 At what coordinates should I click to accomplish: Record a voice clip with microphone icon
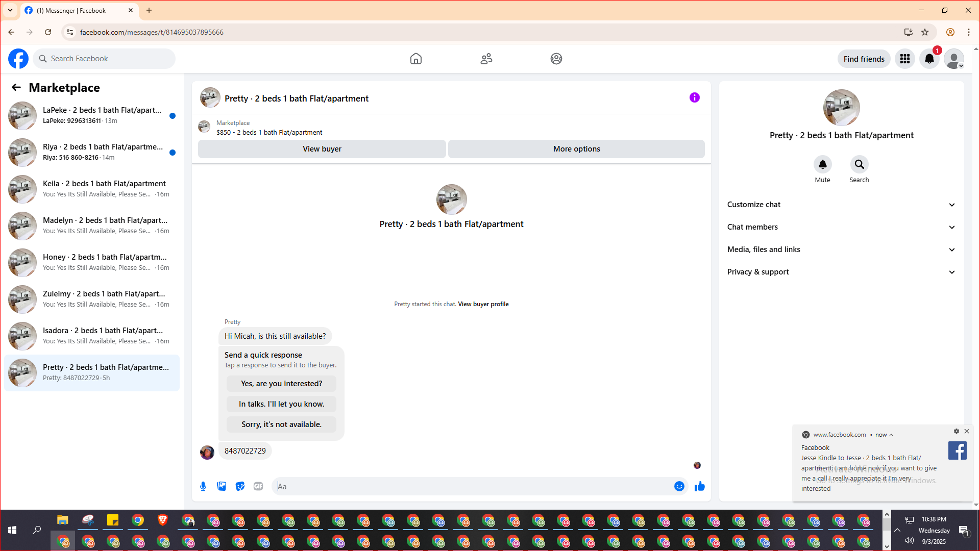(203, 486)
